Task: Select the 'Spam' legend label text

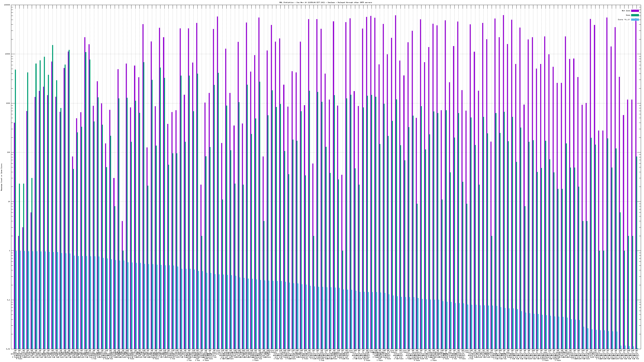Action: pos(628,15)
